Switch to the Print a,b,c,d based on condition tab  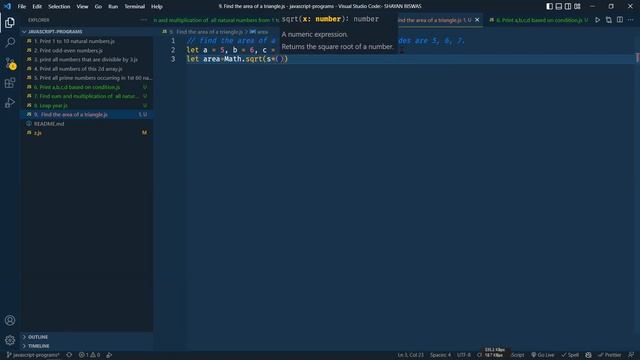538,20
